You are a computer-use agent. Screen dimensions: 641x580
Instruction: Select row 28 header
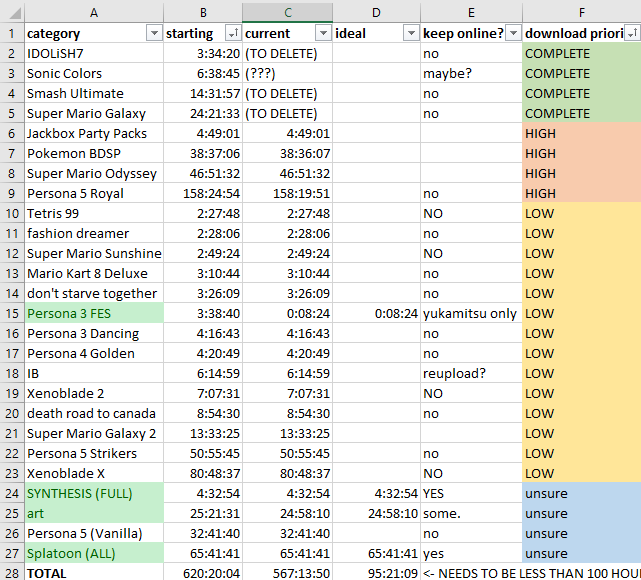[x=12, y=573]
